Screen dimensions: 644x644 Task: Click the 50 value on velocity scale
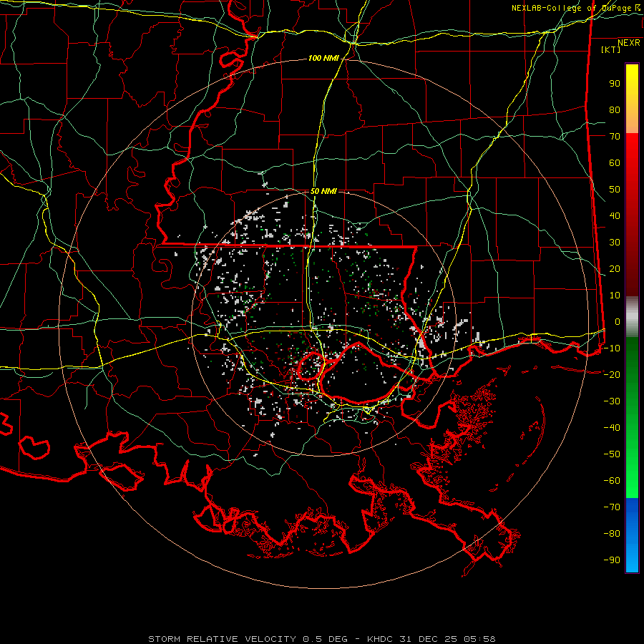click(615, 190)
